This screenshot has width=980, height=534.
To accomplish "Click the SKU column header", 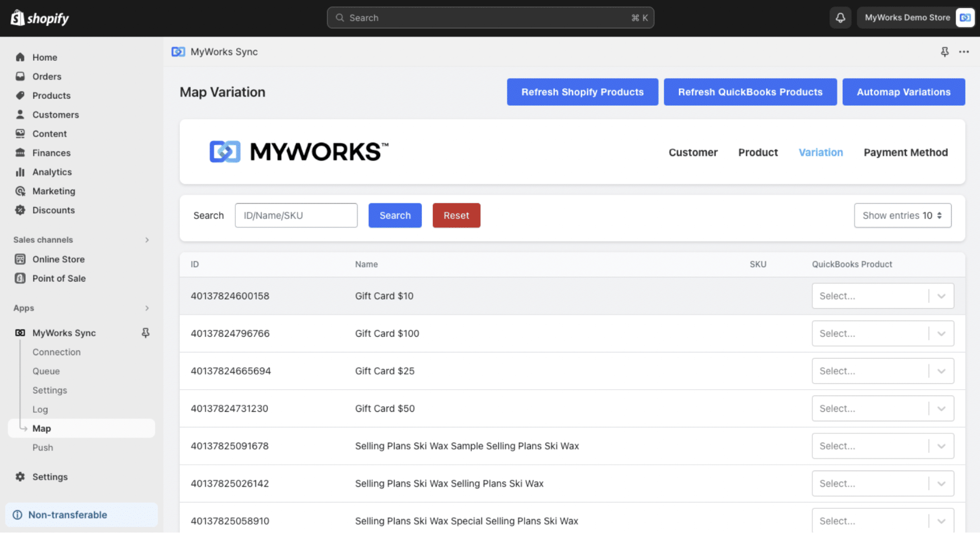I will pos(758,264).
